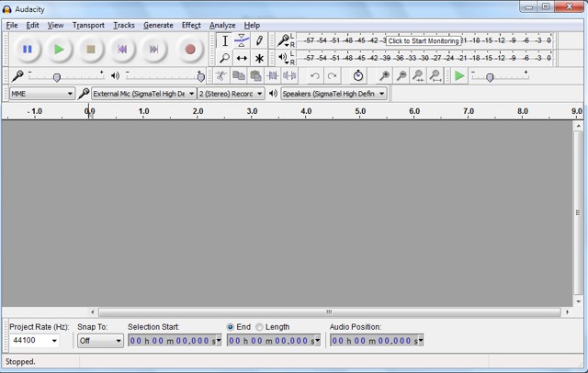This screenshot has height=373, width=588.
Task: Open the Transport menu
Action: [88, 25]
